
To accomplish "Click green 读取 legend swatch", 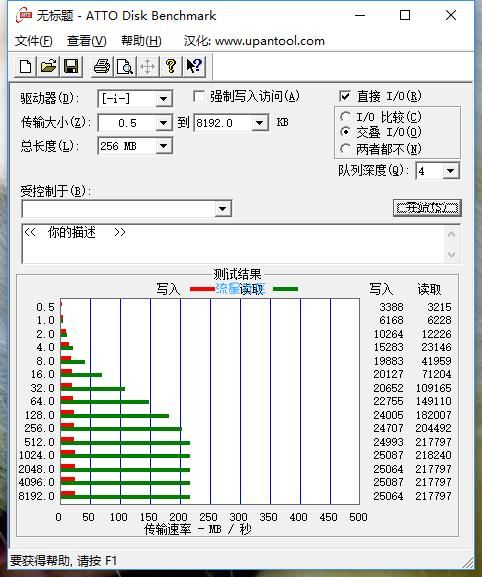I will click(x=286, y=289).
